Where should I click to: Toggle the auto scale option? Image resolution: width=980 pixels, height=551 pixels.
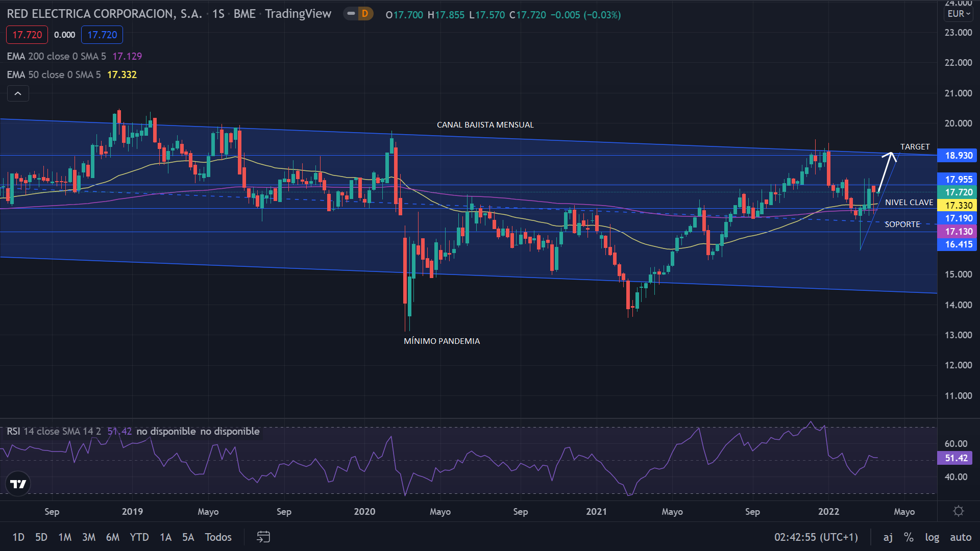pyautogui.click(x=961, y=537)
